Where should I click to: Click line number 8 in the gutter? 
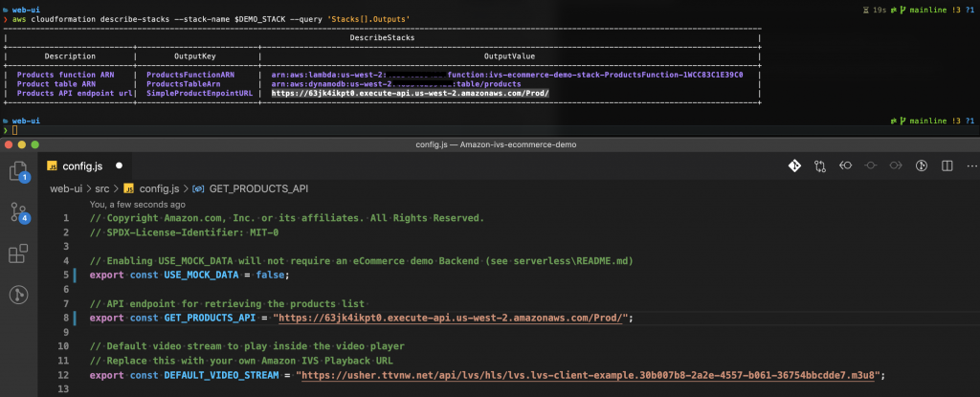click(x=66, y=318)
